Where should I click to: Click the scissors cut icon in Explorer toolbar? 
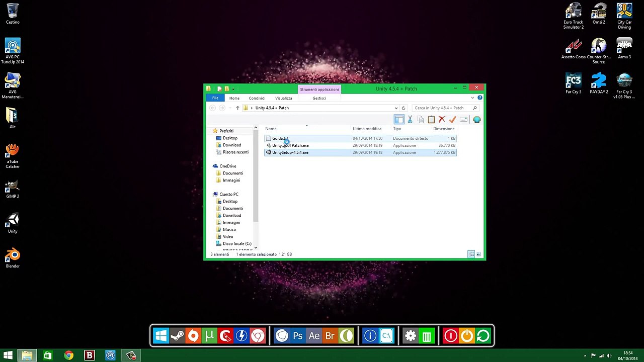point(410,120)
